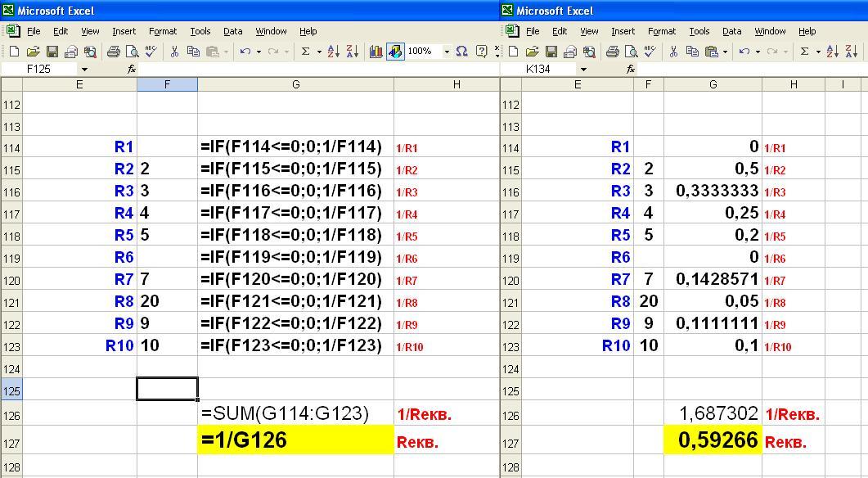Insert Function fx button, right window
This screenshot has width=868, height=478.
point(631,70)
